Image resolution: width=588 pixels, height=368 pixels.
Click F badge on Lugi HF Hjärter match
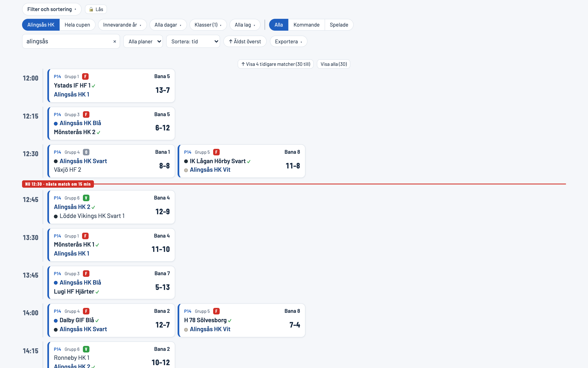tap(86, 274)
